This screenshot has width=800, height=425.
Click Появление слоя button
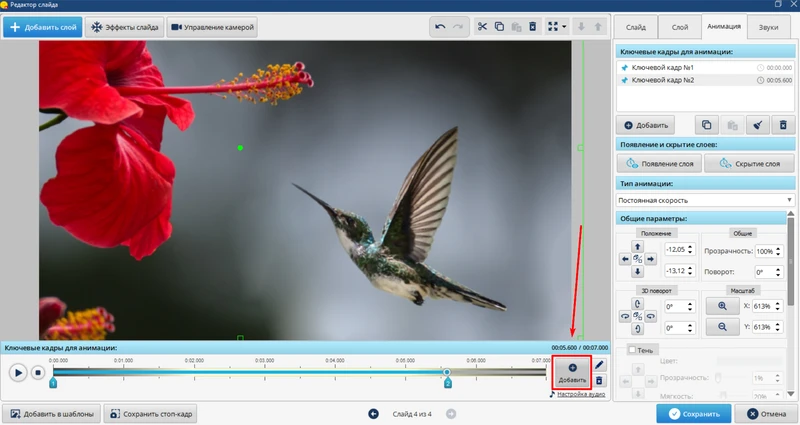point(658,163)
